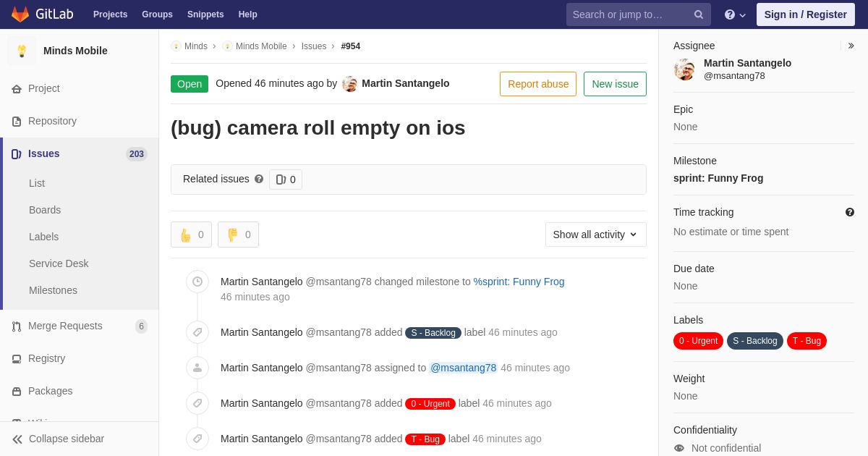
Task: Click the Issues sidebar icon
Action: pos(16,154)
